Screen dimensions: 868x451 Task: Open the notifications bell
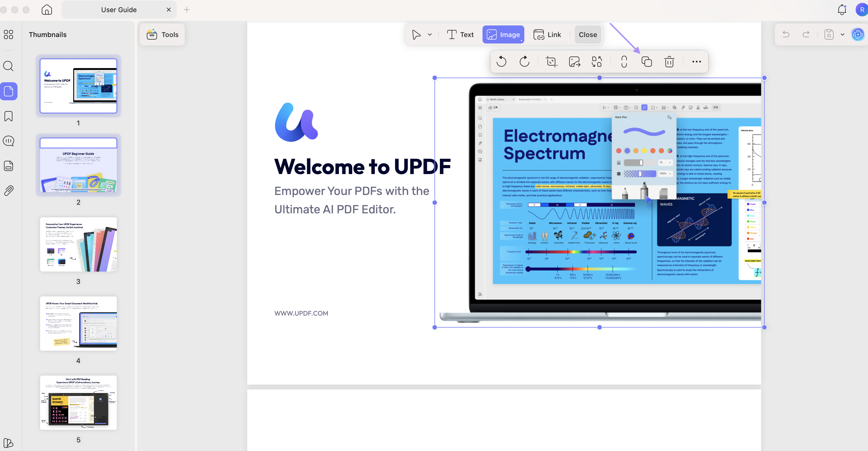point(841,10)
